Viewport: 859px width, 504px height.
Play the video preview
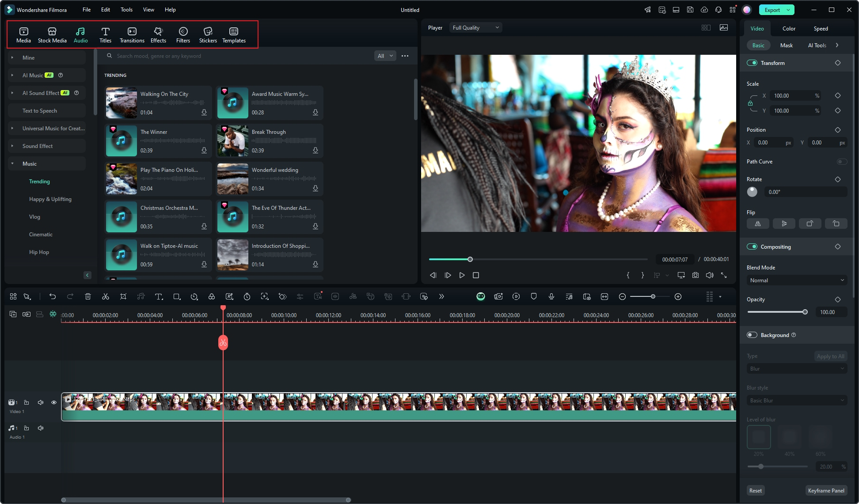(x=462, y=275)
